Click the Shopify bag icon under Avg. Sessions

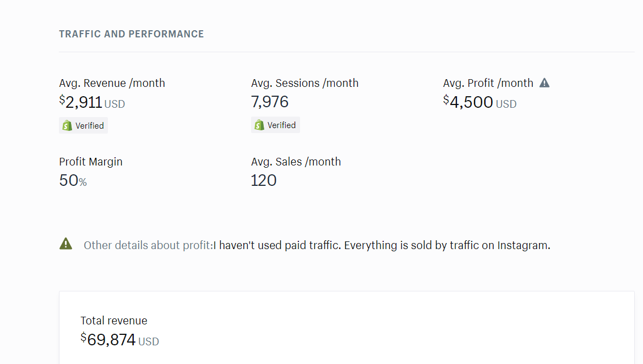259,125
